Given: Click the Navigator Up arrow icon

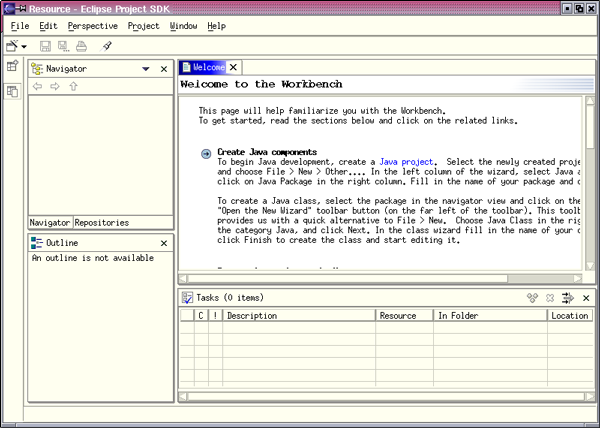Looking at the screenshot, I should [x=72, y=87].
